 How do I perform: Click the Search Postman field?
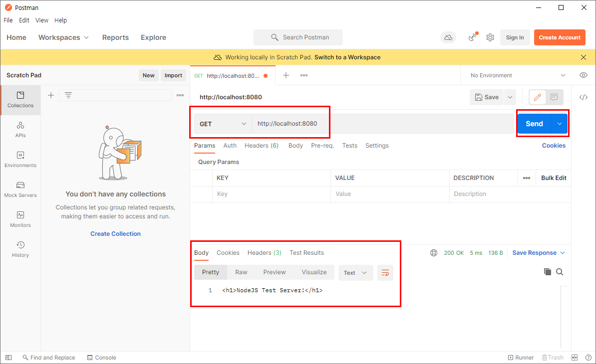298,37
